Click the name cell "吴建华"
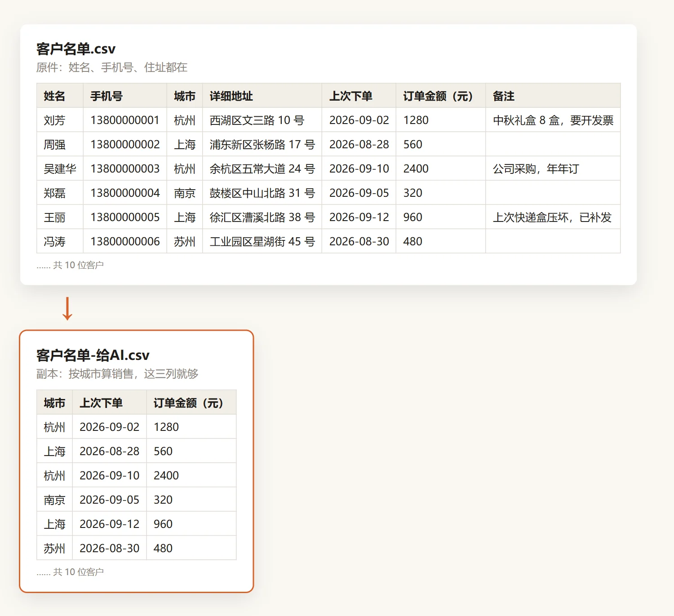 60,169
